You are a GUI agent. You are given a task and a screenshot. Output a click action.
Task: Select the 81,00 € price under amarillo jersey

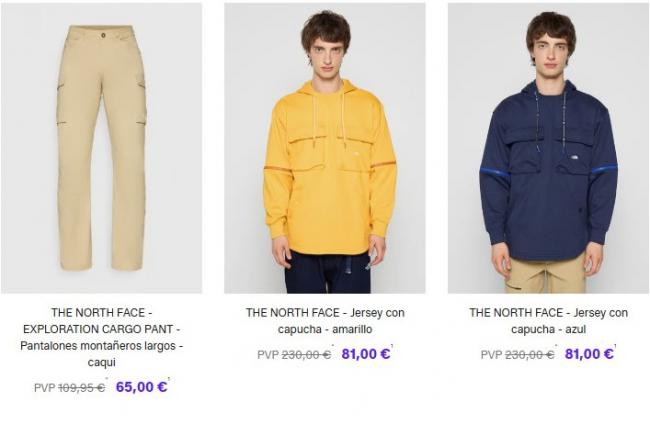pyautogui.click(x=366, y=354)
